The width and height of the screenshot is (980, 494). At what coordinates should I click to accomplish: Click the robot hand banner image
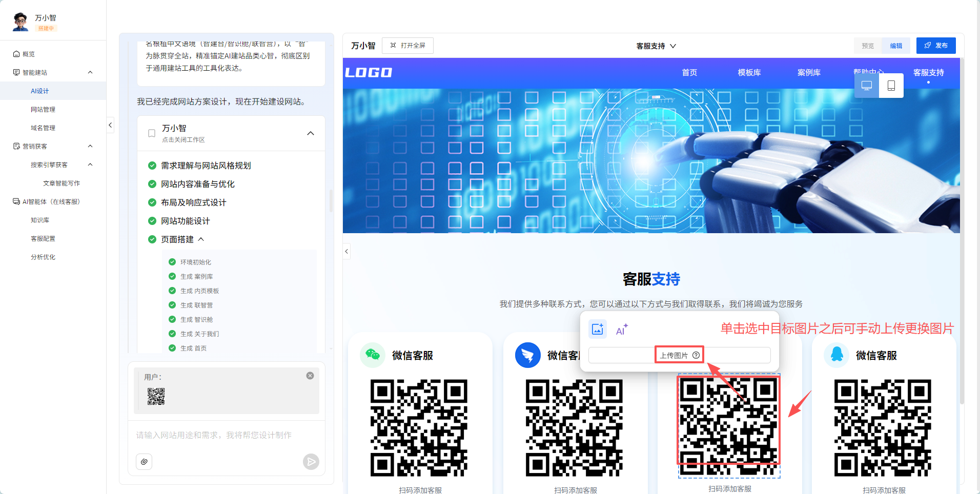click(x=651, y=161)
